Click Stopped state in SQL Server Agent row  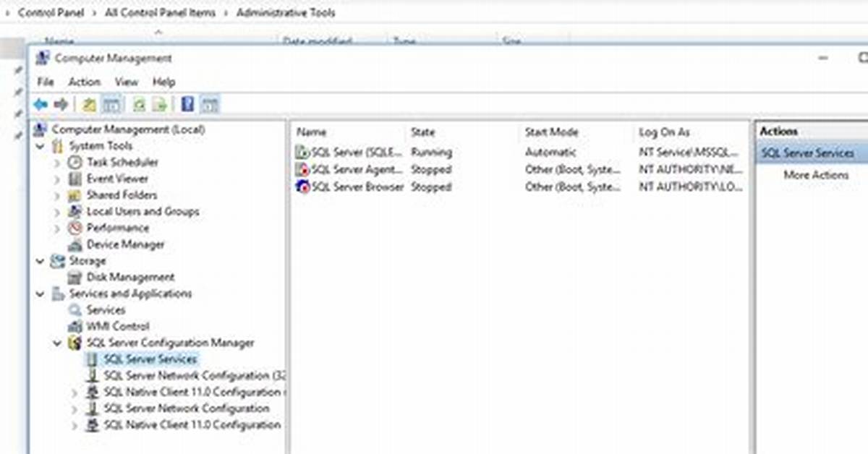pos(431,170)
